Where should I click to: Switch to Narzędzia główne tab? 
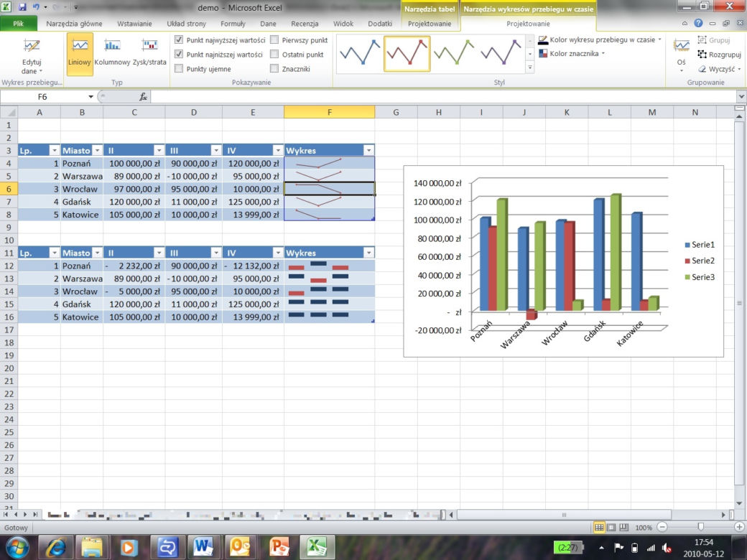(74, 23)
